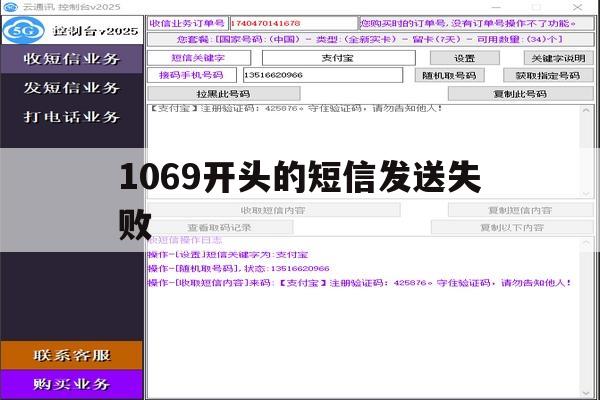Click the 接码手机号码 label
Image resolution: width=600 pixels, height=400 pixels.
(192, 75)
